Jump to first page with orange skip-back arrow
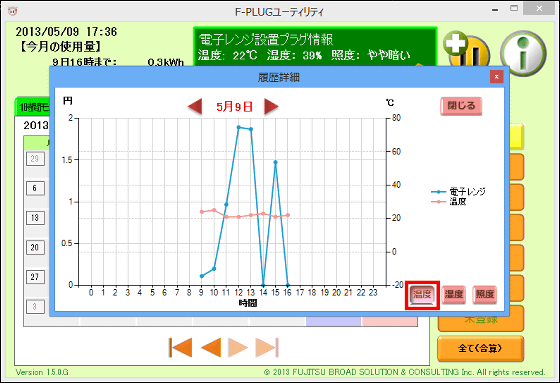Screen dimensions: 560x383 click(x=181, y=348)
